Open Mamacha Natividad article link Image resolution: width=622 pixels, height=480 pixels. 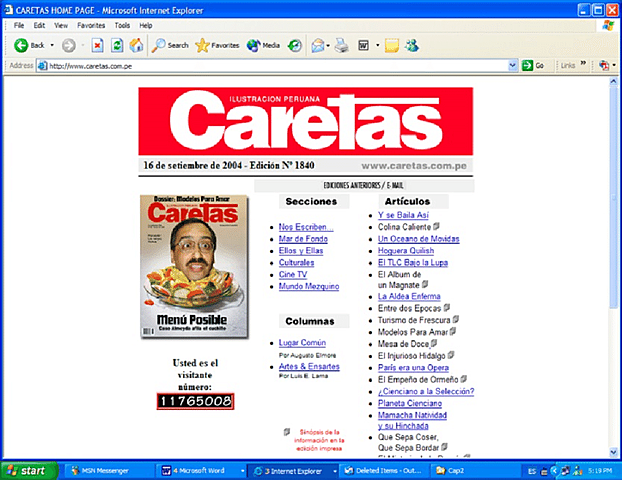(x=412, y=420)
